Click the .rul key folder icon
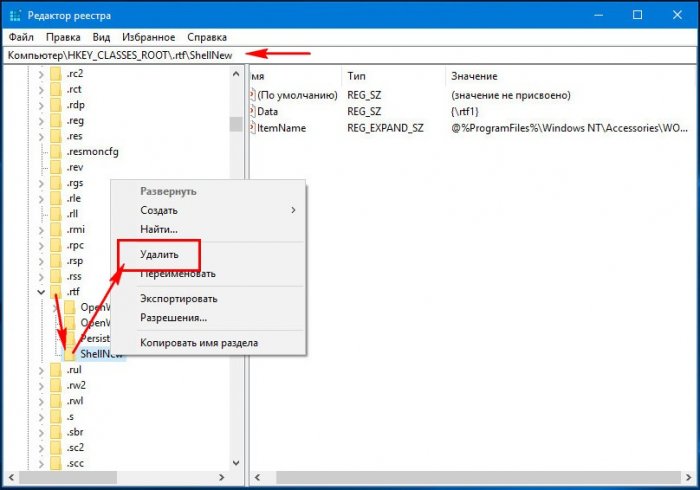 56,370
